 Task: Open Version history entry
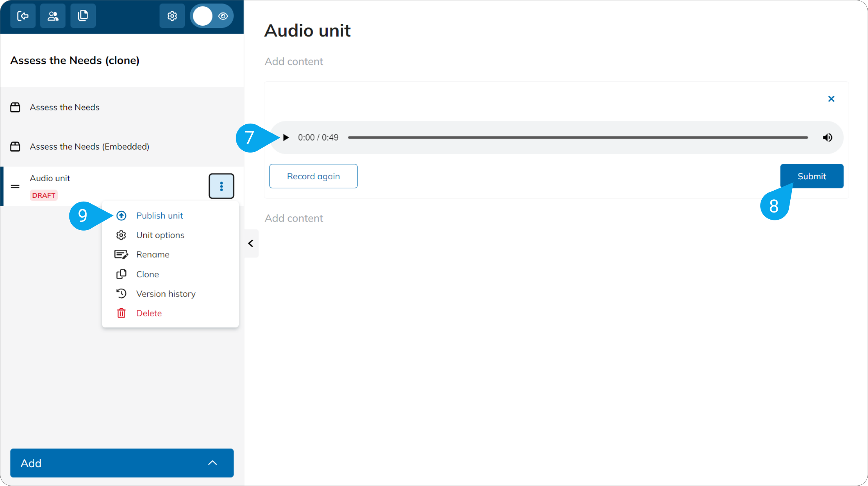click(166, 294)
